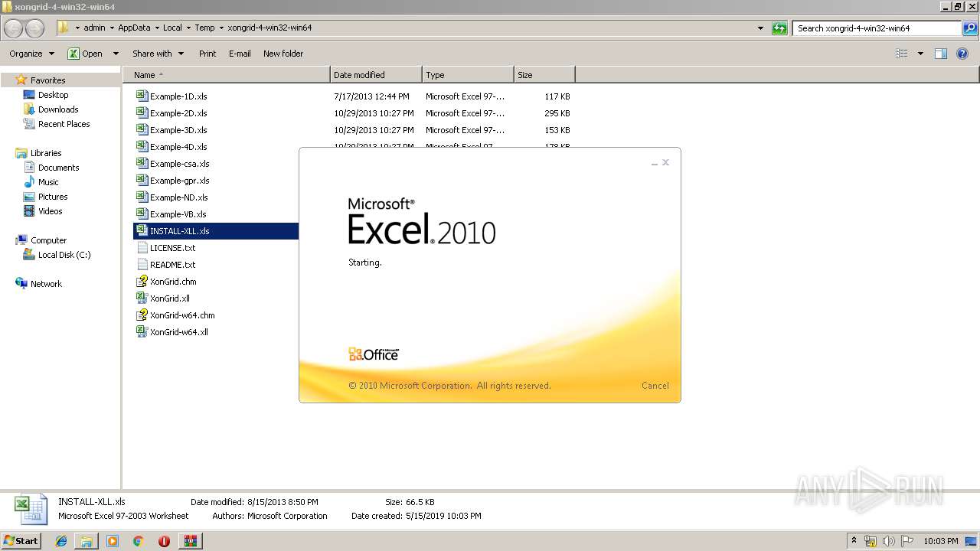This screenshot has width=980, height=551.
Task: Click the taskbar clock showing 10:03 PM
Action: click(941, 541)
